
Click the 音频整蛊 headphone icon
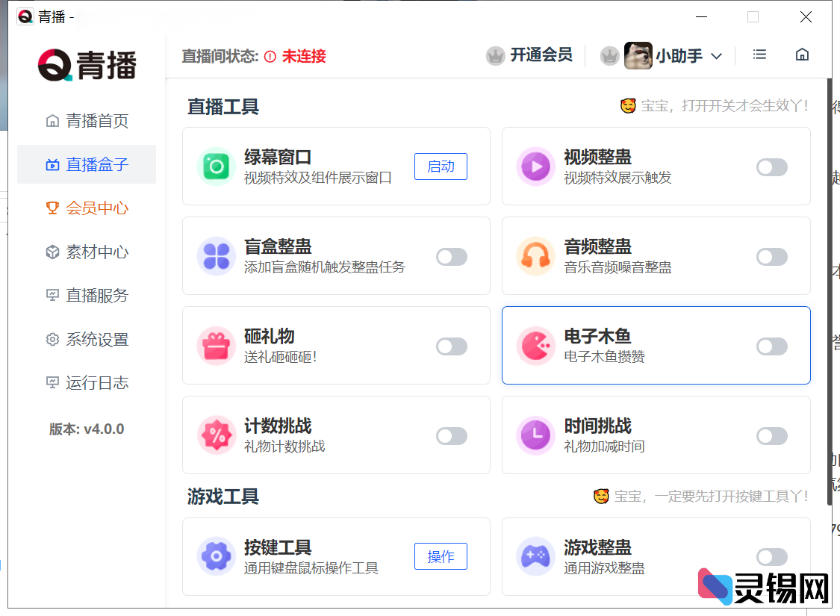(536, 255)
